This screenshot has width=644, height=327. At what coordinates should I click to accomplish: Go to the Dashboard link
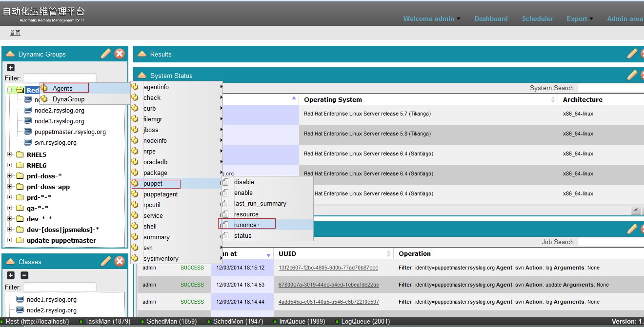(491, 19)
